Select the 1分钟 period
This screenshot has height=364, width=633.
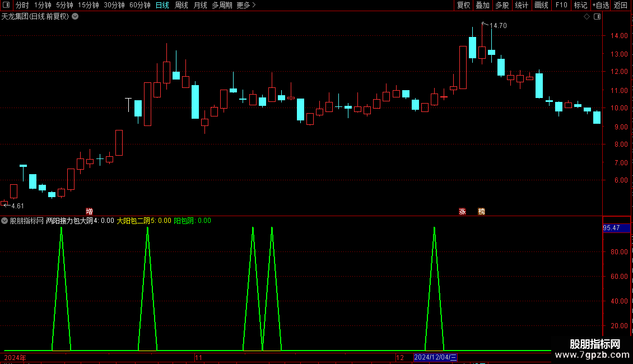(43, 5)
